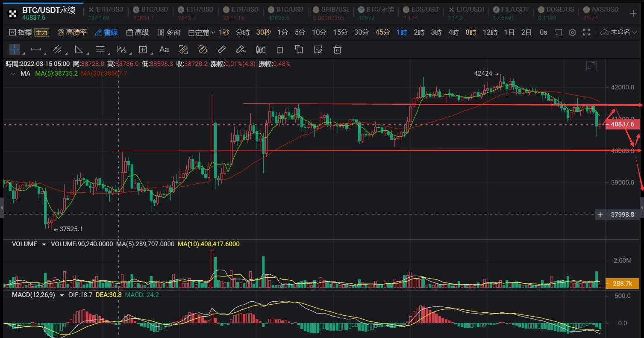Select the crosshair cursor tool
Image resolution: width=644 pixels, height=338 pixels.
tap(15, 50)
